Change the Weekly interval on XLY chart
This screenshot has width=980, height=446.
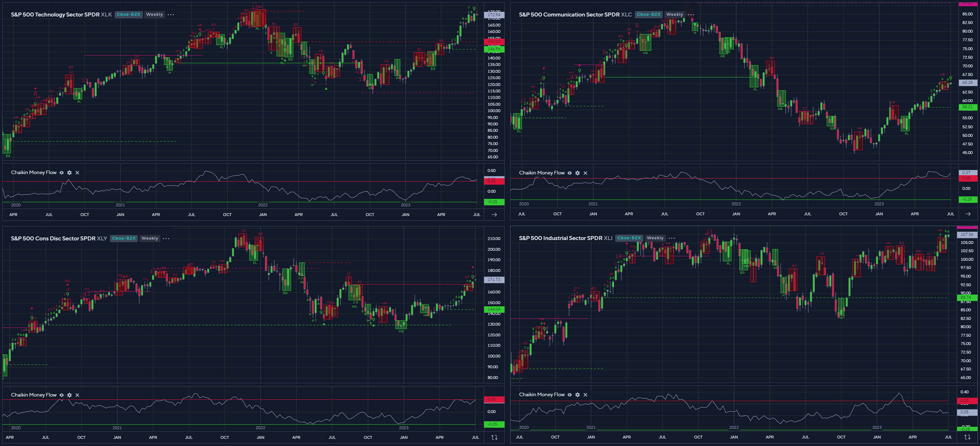click(150, 239)
